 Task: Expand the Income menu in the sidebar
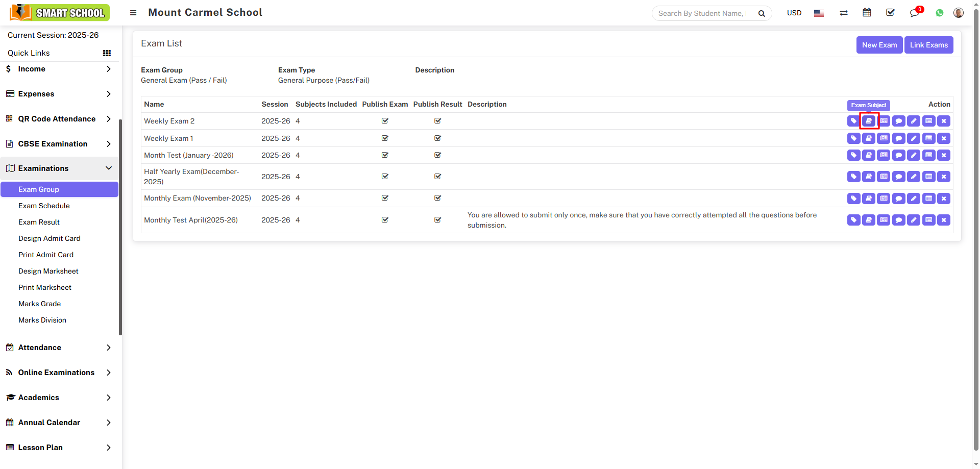click(60, 69)
